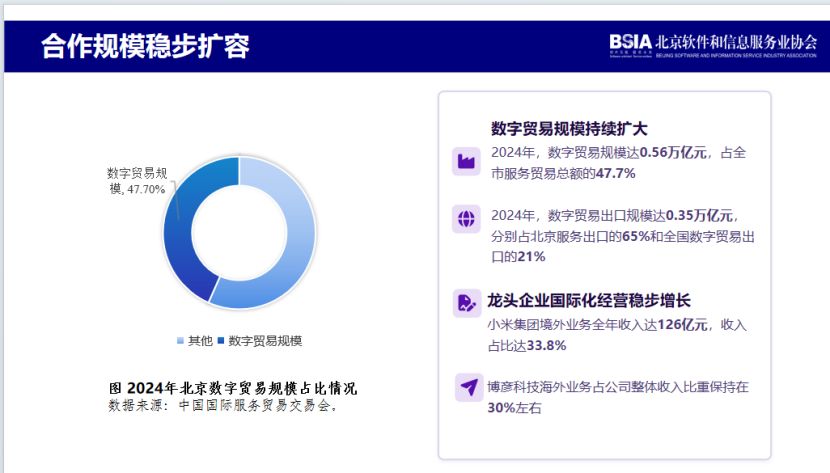The image size is (830, 473).
Task: Click the 博彦科技 overseas business paragraph
Action: coord(618,397)
